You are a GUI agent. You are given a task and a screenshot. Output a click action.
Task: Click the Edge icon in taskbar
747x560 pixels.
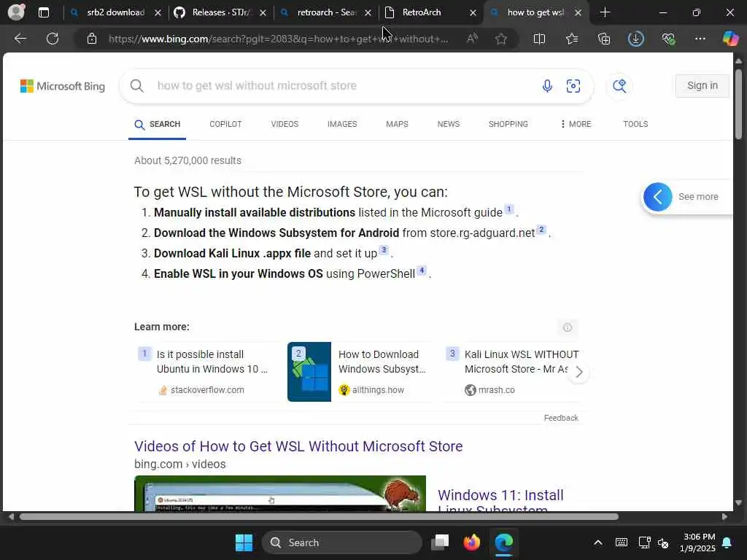[503, 542]
